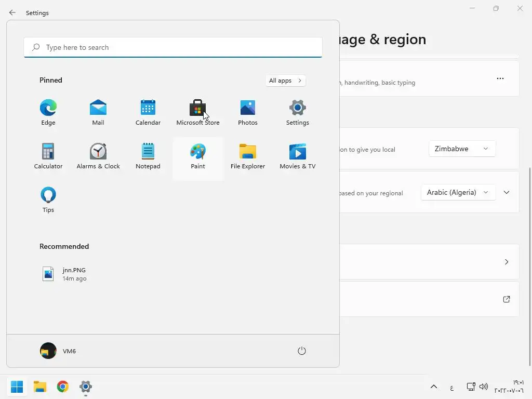Open Microsoft Store from pinned apps
Screen dimensions: 532x399
(198, 113)
